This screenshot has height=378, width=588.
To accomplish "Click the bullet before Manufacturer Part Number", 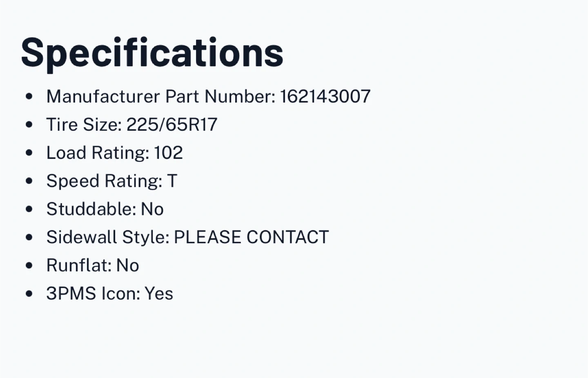I will pos(29,96).
